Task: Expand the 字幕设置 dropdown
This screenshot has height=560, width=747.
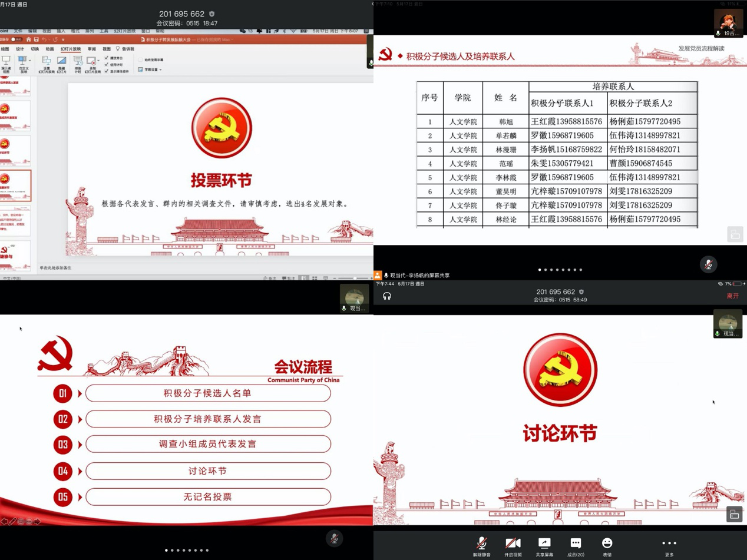Action: click(160, 70)
